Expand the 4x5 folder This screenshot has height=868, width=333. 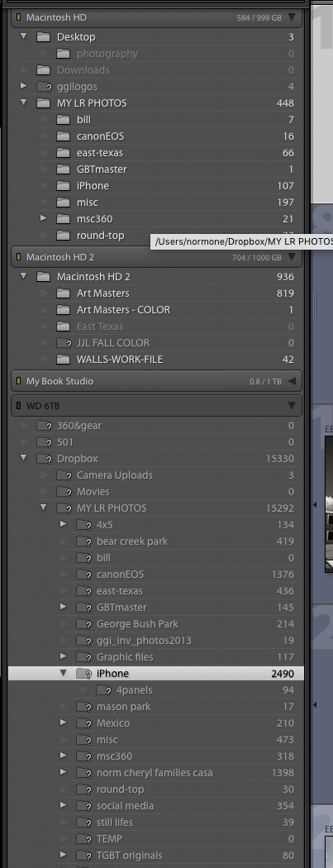[x=63, y=523]
